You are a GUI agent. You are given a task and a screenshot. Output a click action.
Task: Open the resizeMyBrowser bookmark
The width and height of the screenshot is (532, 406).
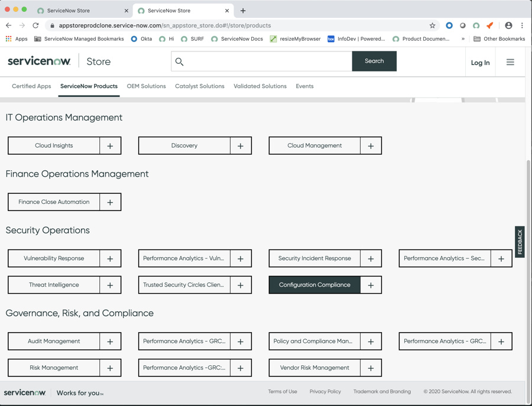tap(295, 38)
